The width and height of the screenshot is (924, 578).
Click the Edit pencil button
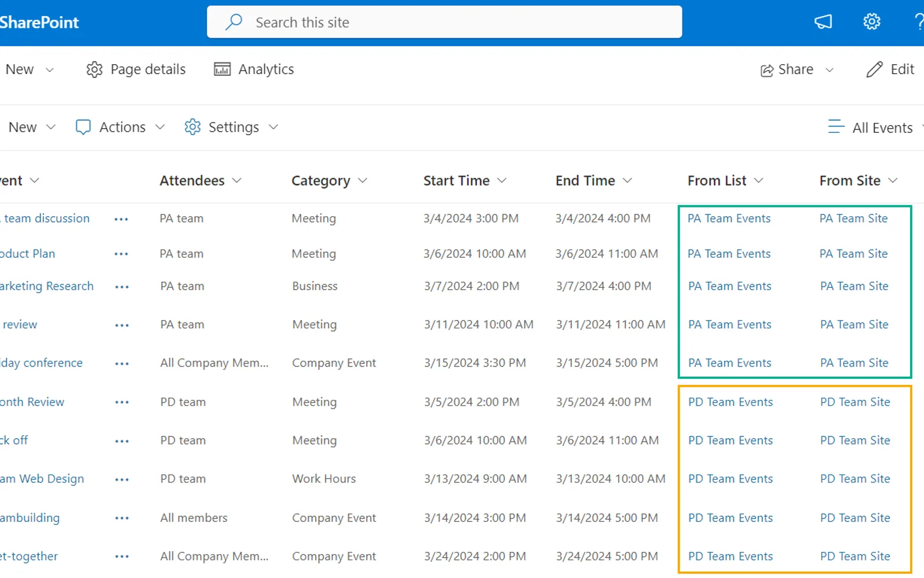point(890,69)
